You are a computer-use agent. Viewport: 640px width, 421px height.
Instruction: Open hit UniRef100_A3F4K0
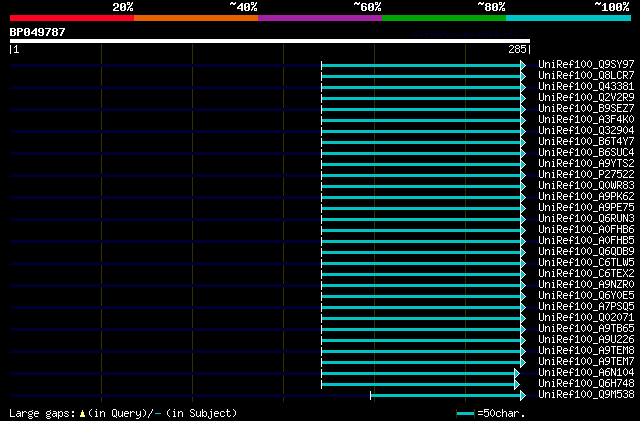click(586, 120)
